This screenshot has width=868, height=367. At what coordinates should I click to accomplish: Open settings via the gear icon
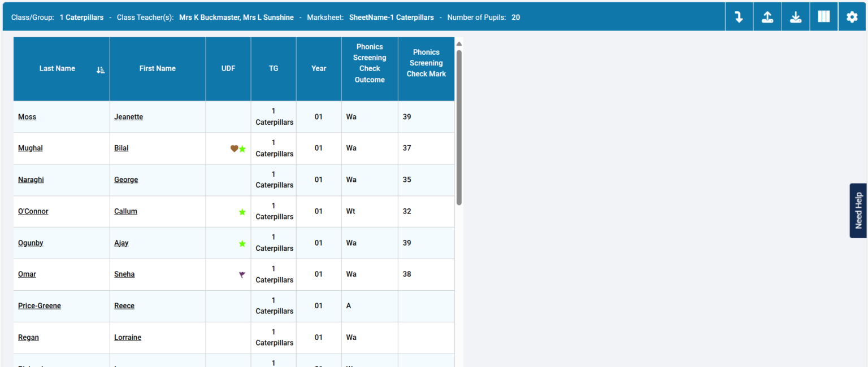click(852, 17)
